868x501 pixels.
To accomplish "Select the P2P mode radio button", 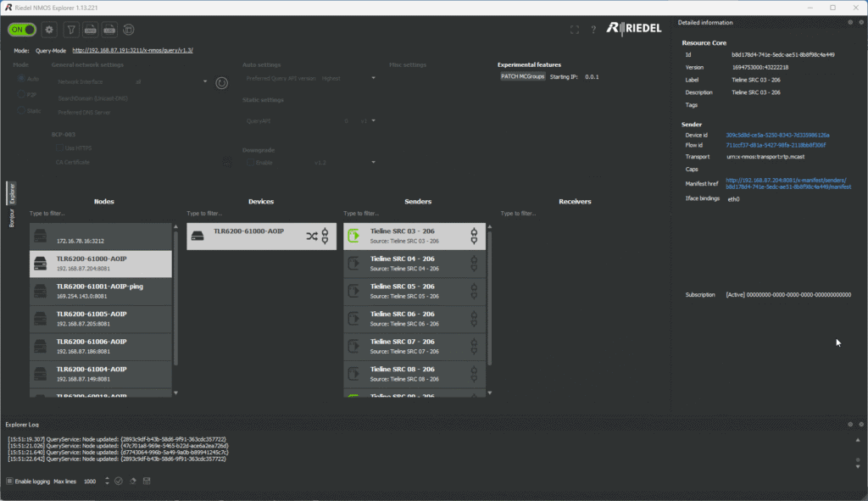I will (x=21, y=95).
